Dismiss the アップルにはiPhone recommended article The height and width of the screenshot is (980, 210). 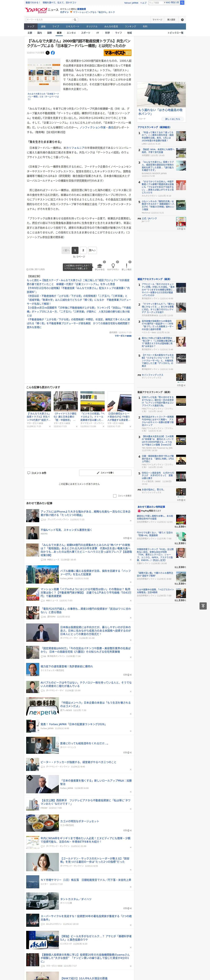click(131, 521)
